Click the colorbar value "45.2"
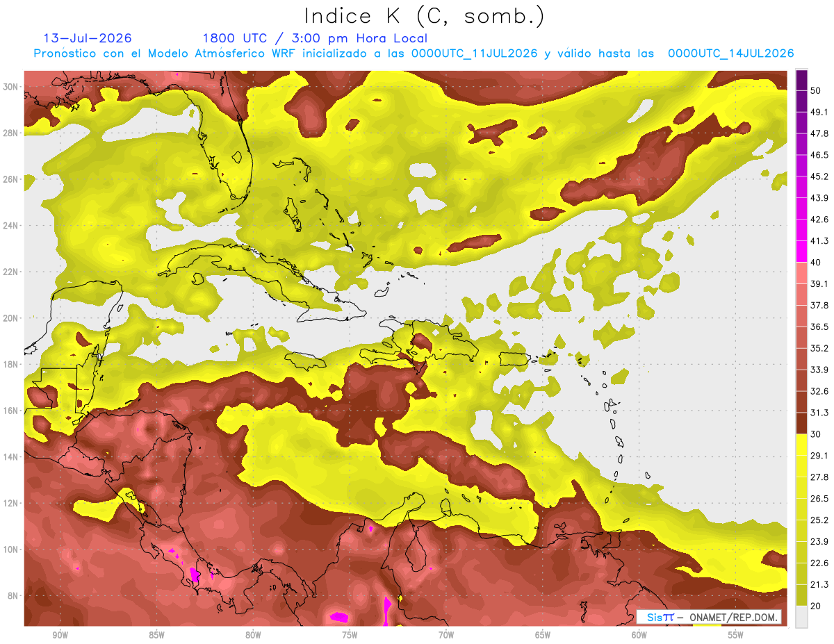Image resolution: width=834 pixels, height=644 pixels. coord(819,176)
